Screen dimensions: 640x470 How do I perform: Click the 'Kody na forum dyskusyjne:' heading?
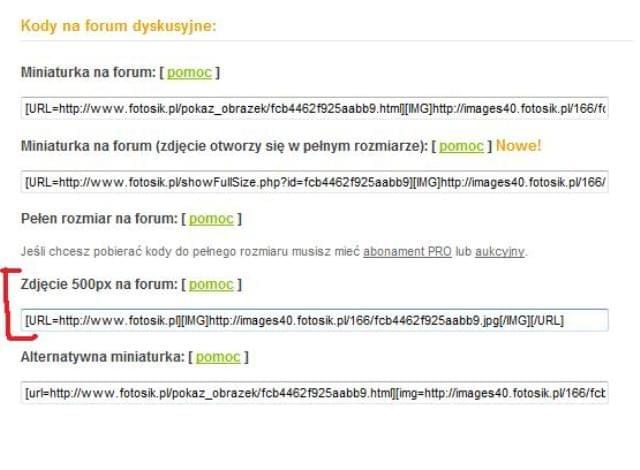pos(118,26)
